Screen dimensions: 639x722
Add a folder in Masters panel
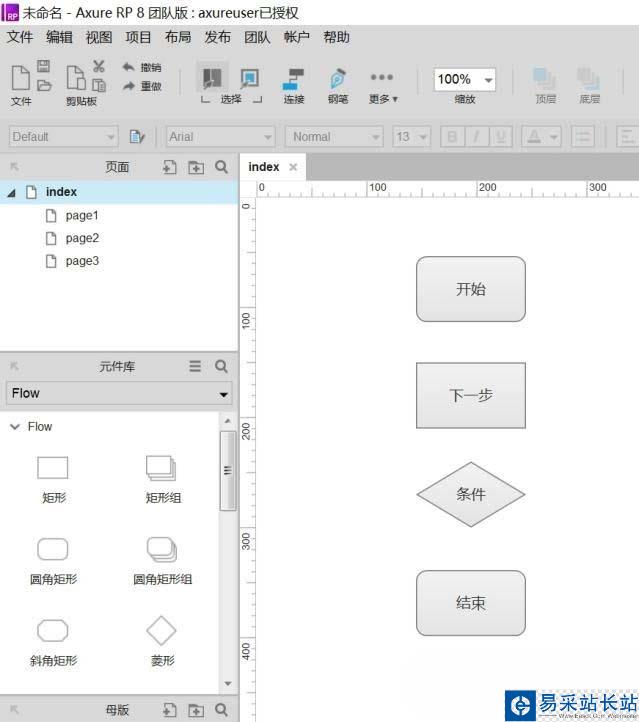point(196,710)
